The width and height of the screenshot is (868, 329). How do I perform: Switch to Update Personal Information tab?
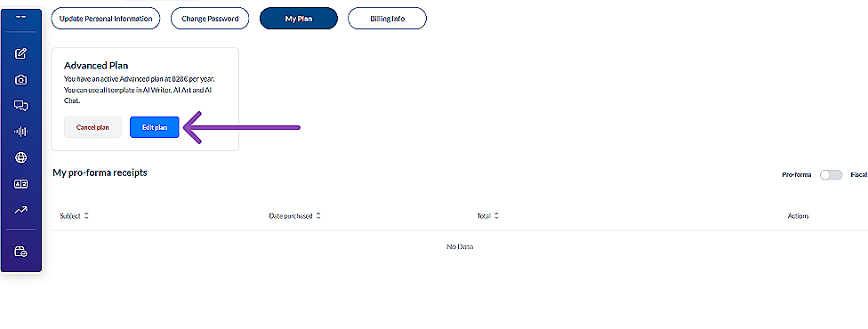tap(106, 19)
